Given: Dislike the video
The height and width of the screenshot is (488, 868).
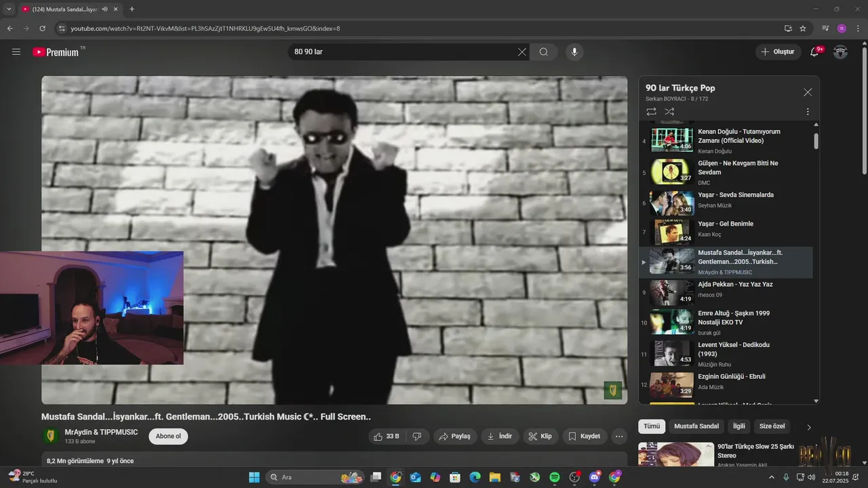Looking at the screenshot, I should (417, 436).
